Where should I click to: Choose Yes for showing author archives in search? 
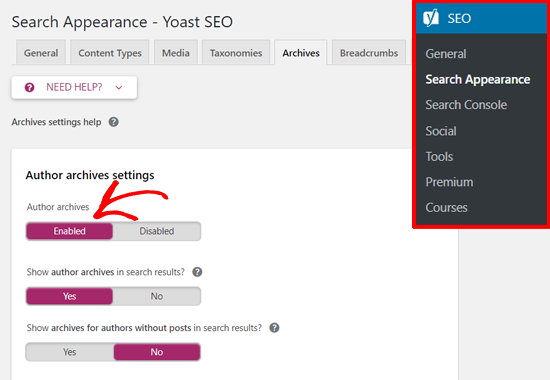(69, 296)
